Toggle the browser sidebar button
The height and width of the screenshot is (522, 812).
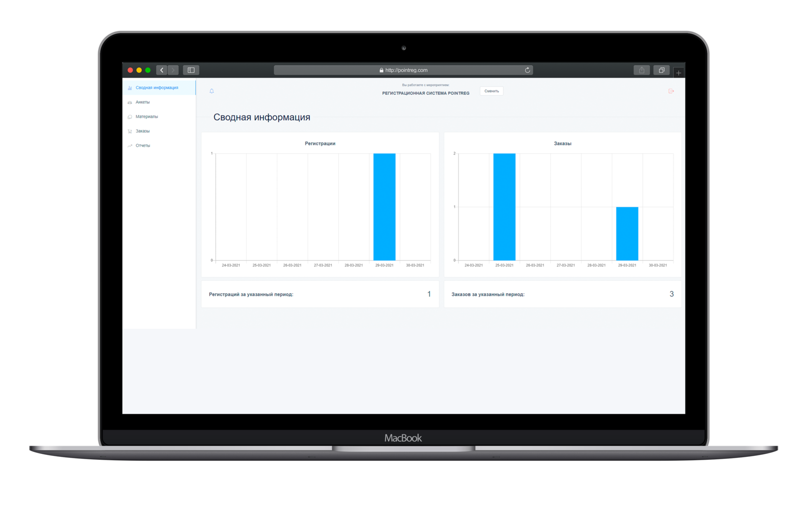point(191,70)
